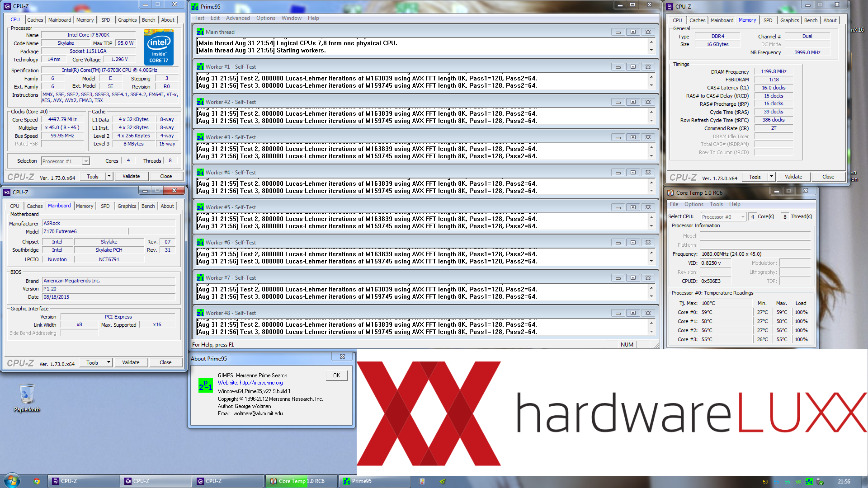The width and height of the screenshot is (868, 488).
Task: Click the DRAM Frequency 1199.8 MHz value
Action: 774,71
